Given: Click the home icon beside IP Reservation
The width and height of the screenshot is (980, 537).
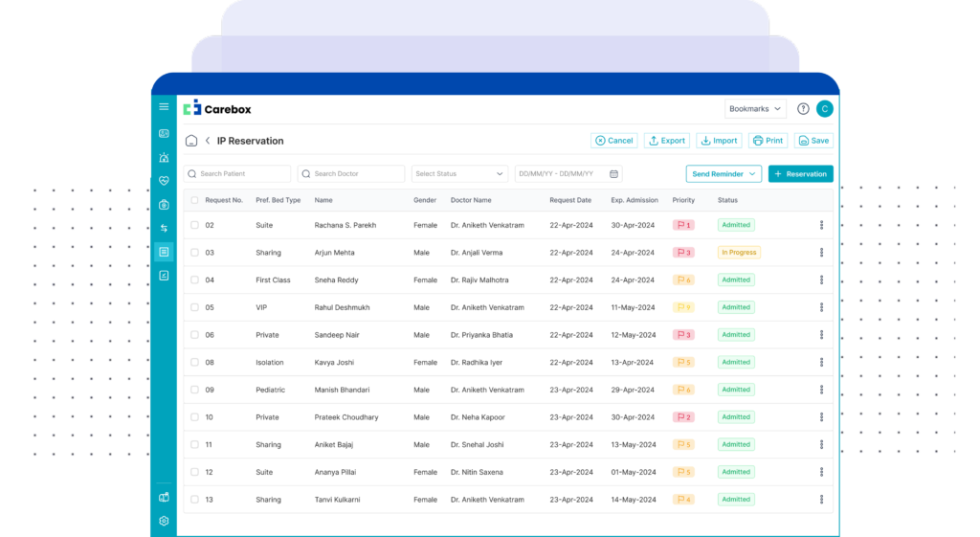Looking at the screenshot, I should tap(191, 141).
